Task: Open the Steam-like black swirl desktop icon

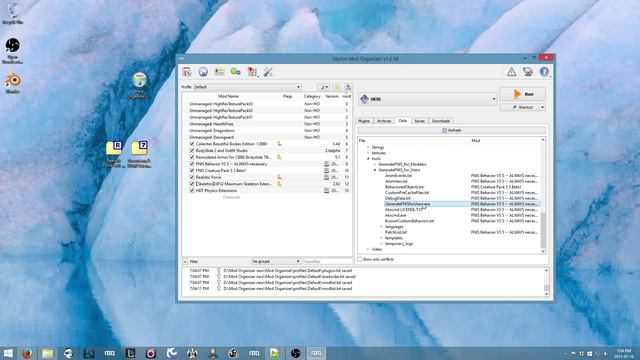Action: coord(12,51)
